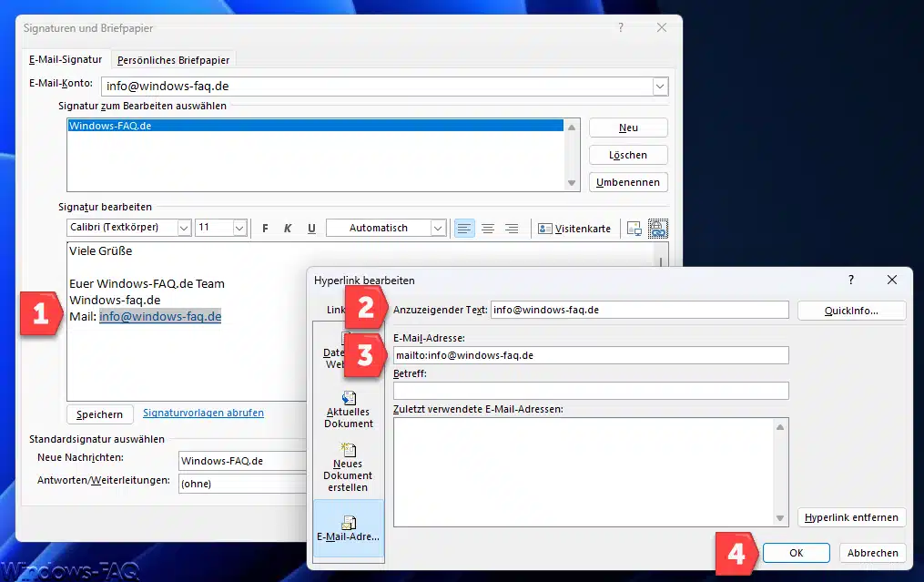Image resolution: width=924 pixels, height=582 pixels.
Task: Open font size 11 dropdown
Action: pyautogui.click(x=239, y=228)
